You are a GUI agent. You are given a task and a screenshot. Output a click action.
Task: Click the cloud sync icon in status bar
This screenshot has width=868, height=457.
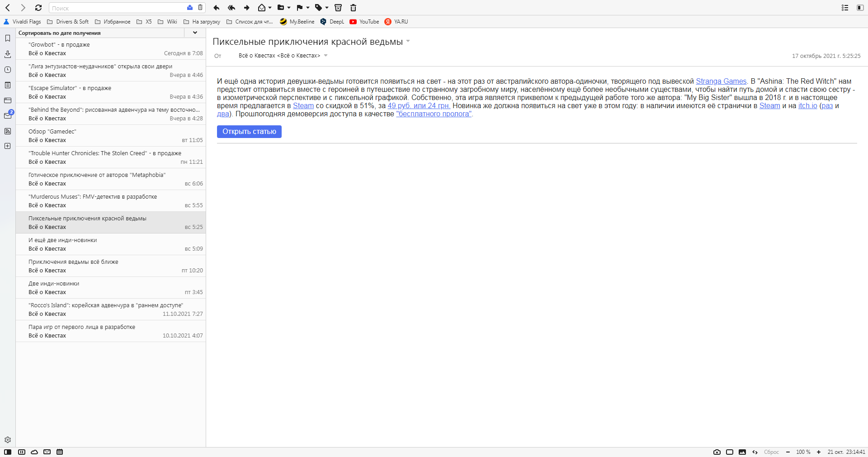(x=34, y=452)
